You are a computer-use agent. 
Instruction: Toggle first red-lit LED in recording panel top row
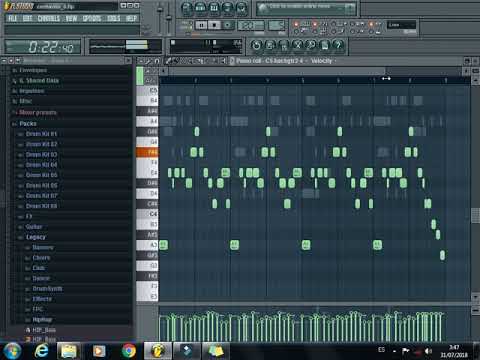tap(295, 24)
